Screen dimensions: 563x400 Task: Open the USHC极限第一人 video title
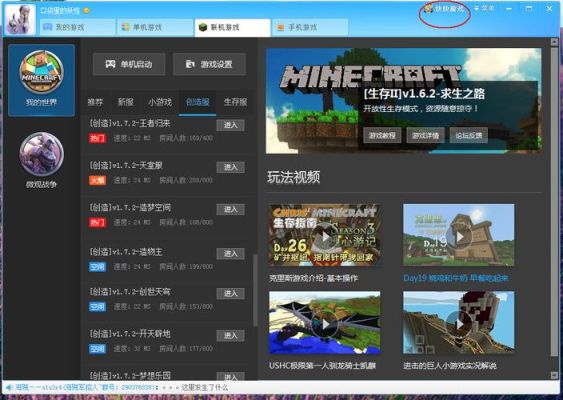point(322,366)
